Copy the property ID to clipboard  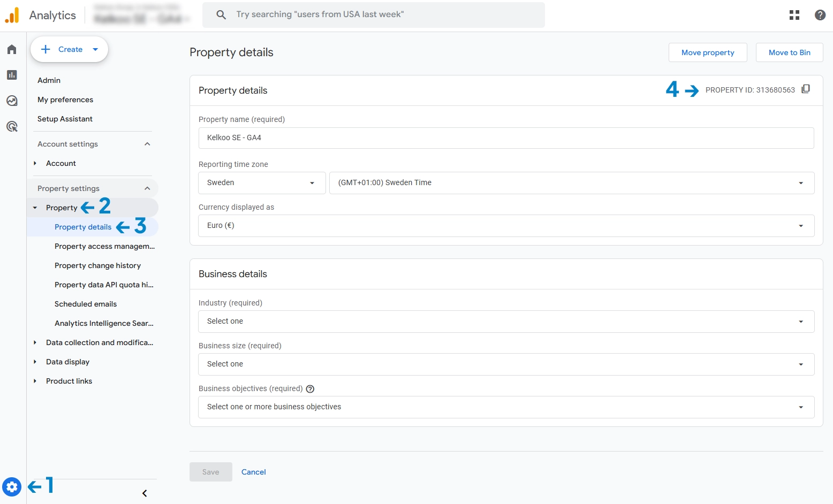click(806, 89)
